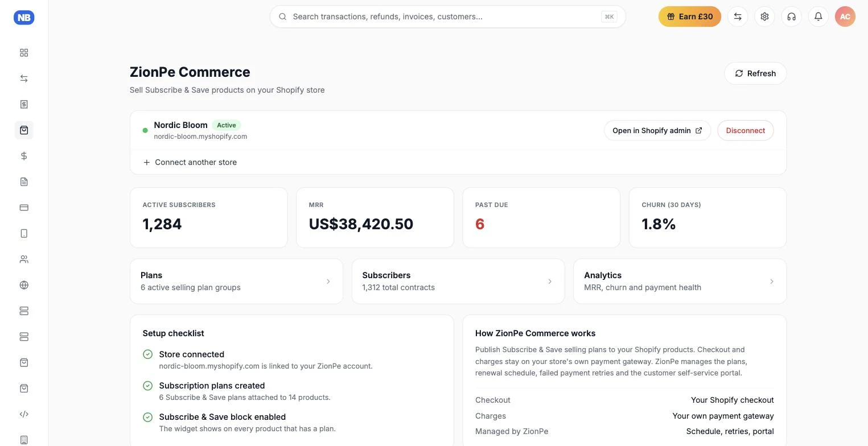Click the transfer arrows icon in top bar
The width and height of the screenshot is (868, 446).
(738, 16)
